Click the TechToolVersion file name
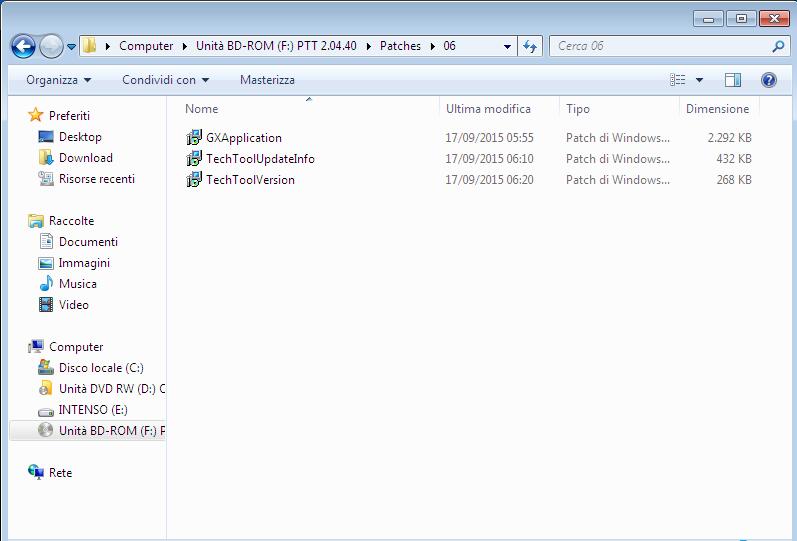This screenshot has width=797, height=541. 251,179
